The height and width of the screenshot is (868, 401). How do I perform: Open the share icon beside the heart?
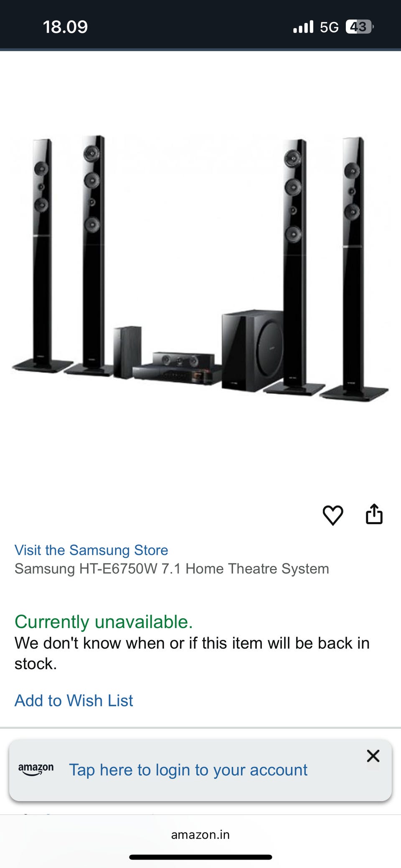tap(374, 514)
